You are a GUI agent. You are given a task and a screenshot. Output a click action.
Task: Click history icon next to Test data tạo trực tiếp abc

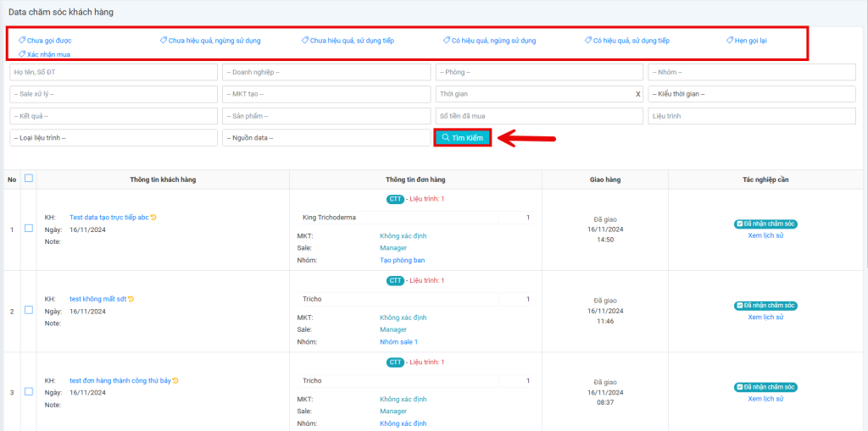tap(153, 218)
